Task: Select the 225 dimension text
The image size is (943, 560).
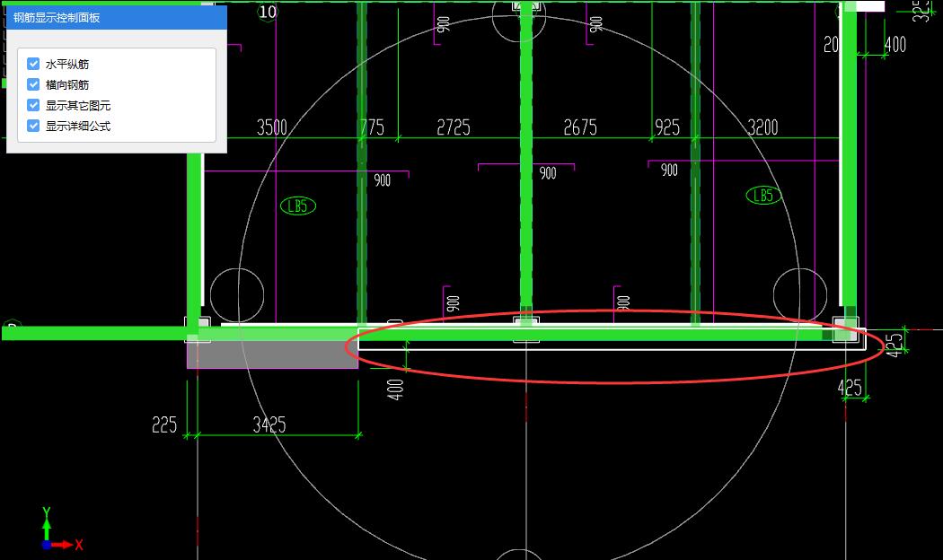Action: [164, 424]
